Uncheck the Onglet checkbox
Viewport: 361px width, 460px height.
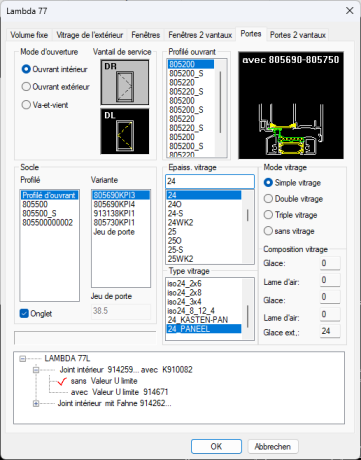tap(24, 314)
